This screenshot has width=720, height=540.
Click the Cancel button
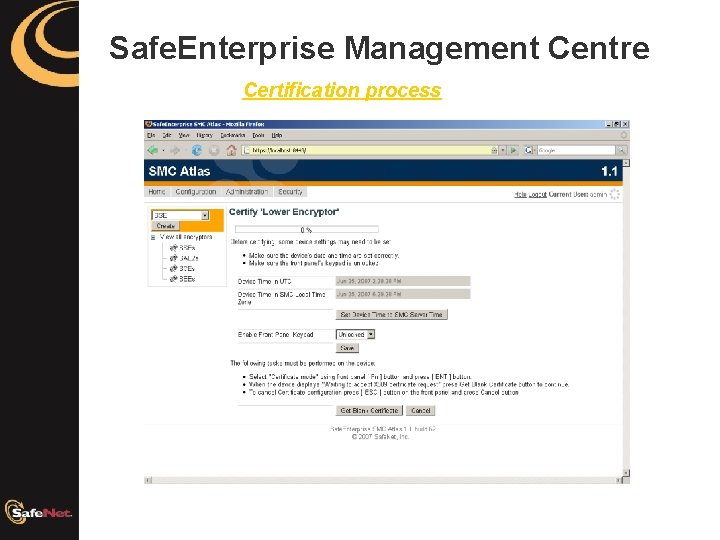[x=421, y=411]
